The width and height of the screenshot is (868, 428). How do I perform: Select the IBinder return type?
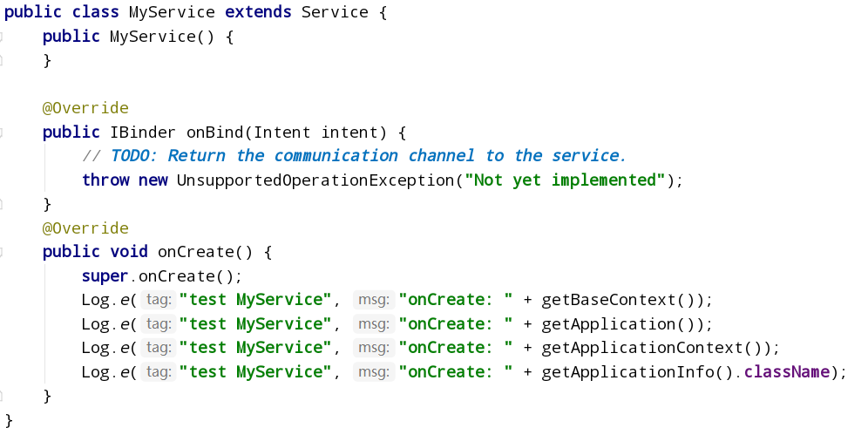[143, 132]
